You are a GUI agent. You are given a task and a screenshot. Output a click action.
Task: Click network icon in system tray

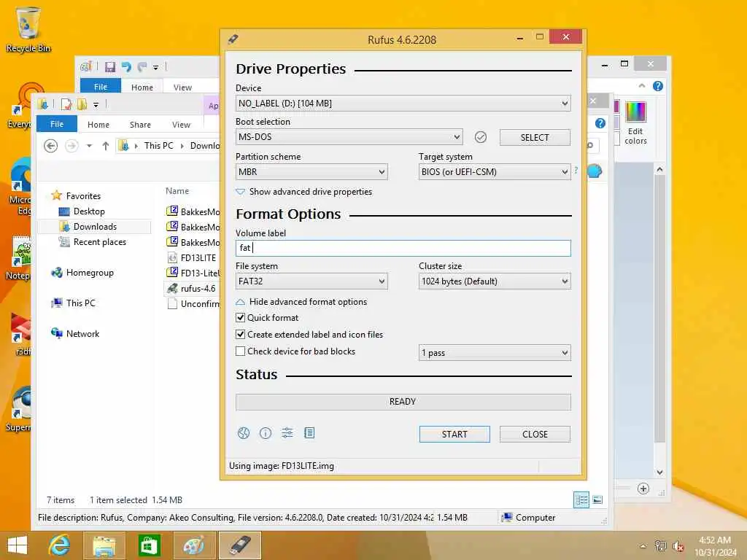(x=660, y=546)
